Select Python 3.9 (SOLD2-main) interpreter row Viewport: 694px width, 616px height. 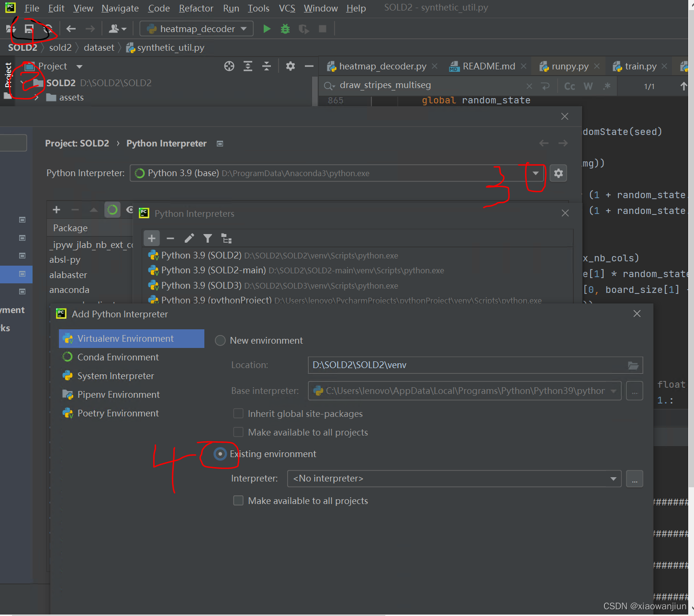(x=358, y=270)
